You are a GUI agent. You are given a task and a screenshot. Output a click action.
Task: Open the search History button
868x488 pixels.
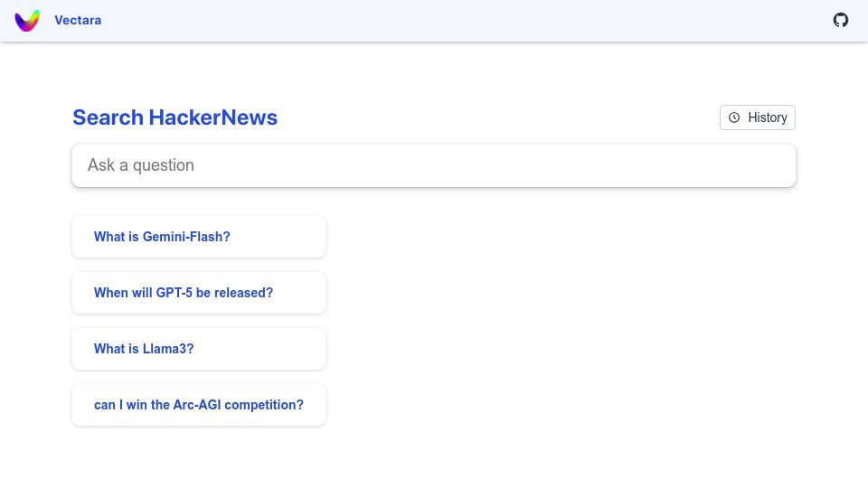point(758,117)
